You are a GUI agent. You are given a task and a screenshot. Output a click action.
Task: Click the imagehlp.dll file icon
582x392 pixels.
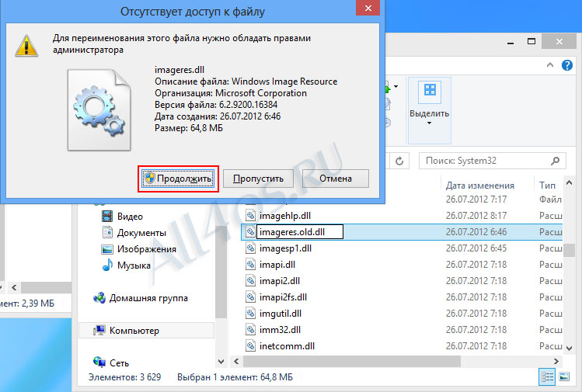(250, 216)
